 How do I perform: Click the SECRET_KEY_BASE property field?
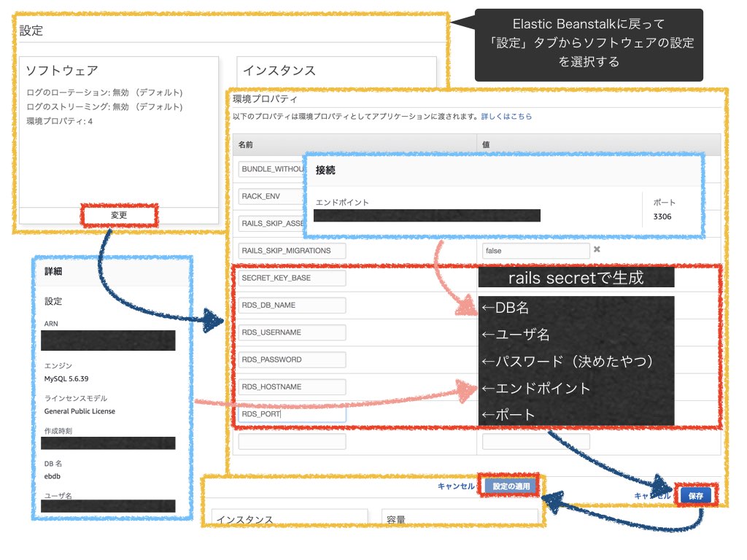(292, 278)
